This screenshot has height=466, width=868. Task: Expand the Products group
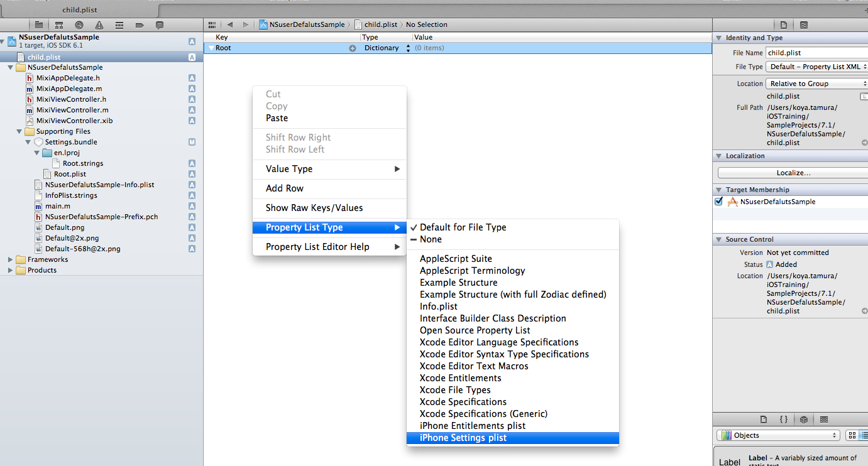pos(11,270)
